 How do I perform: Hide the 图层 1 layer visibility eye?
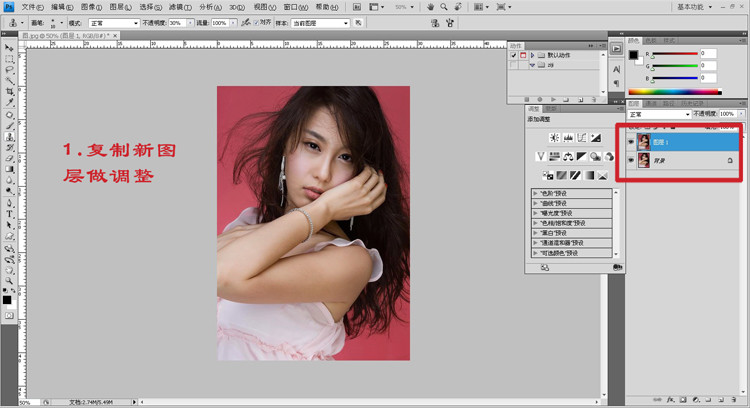[x=631, y=141]
